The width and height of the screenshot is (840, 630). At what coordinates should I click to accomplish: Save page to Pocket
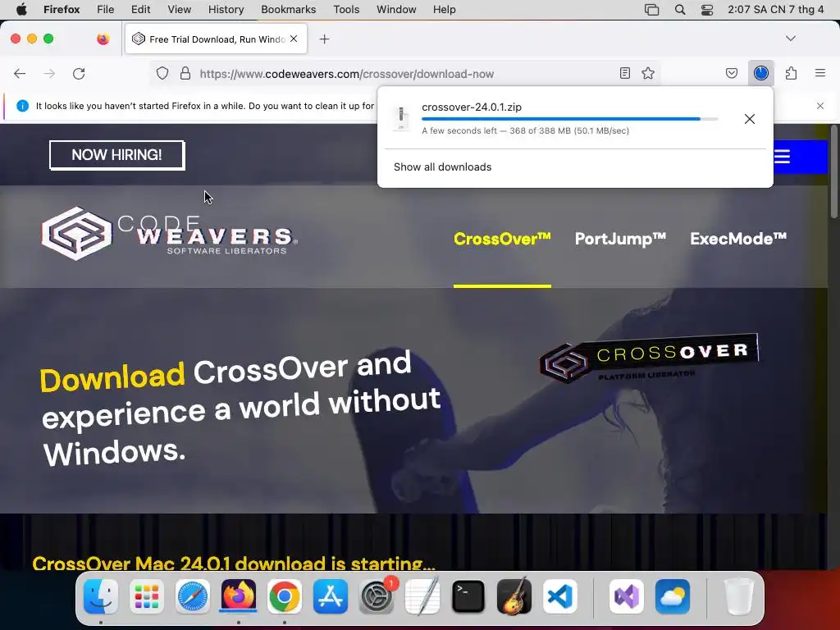(732, 73)
